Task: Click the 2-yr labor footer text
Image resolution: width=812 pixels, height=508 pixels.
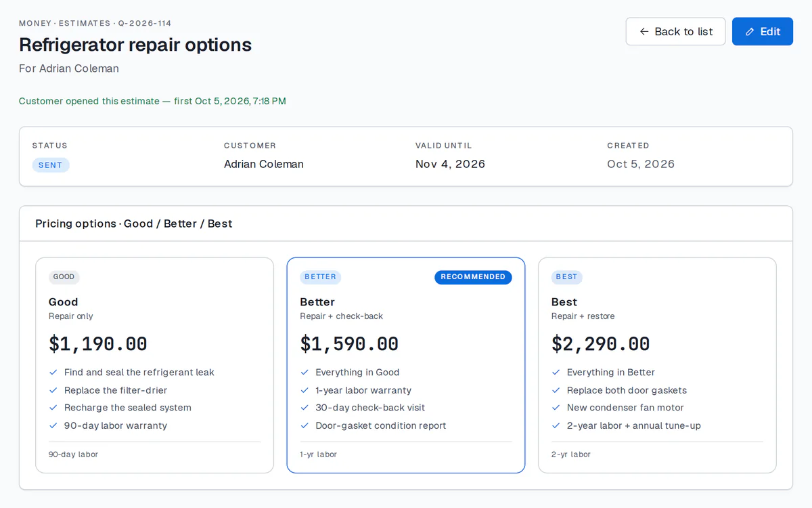Action: (571, 454)
